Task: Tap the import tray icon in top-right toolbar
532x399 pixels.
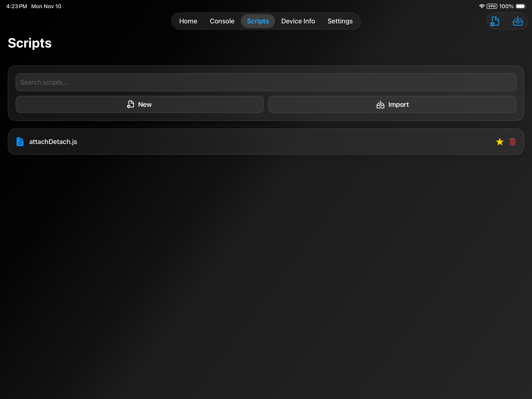Action: click(x=518, y=21)
